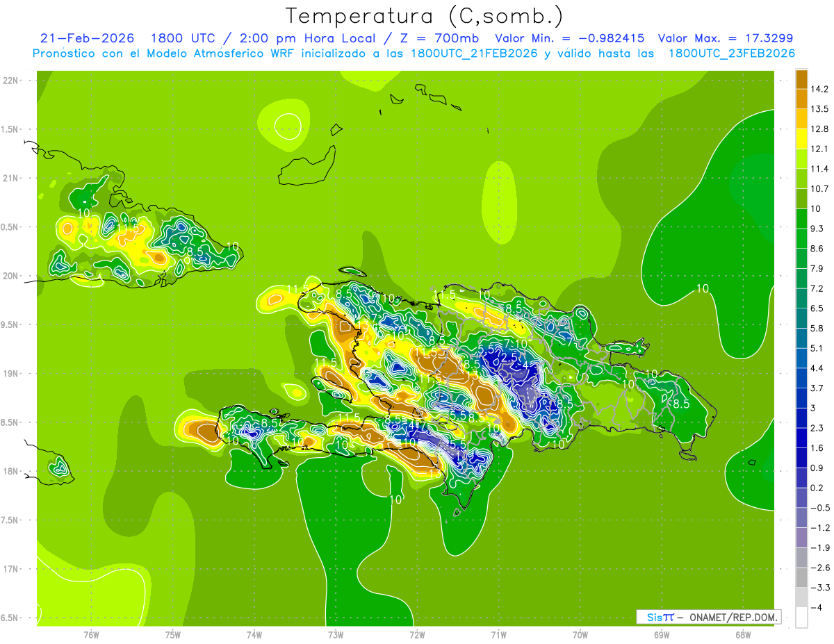Viewport: 834px width, 644px height.
Task: Click the title 'Temperatura (C,somb.)'
Action: 424,15
